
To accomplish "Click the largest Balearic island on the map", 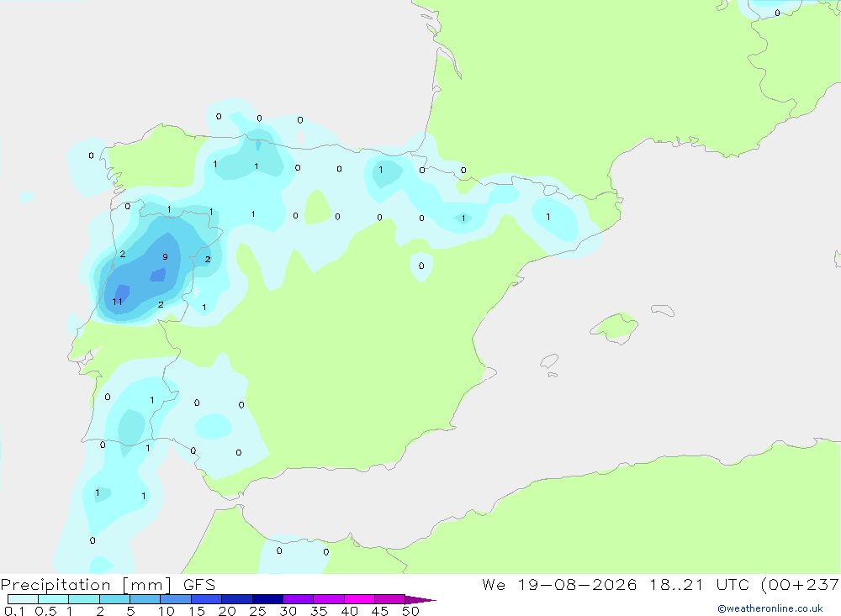I will click(615, 328).
